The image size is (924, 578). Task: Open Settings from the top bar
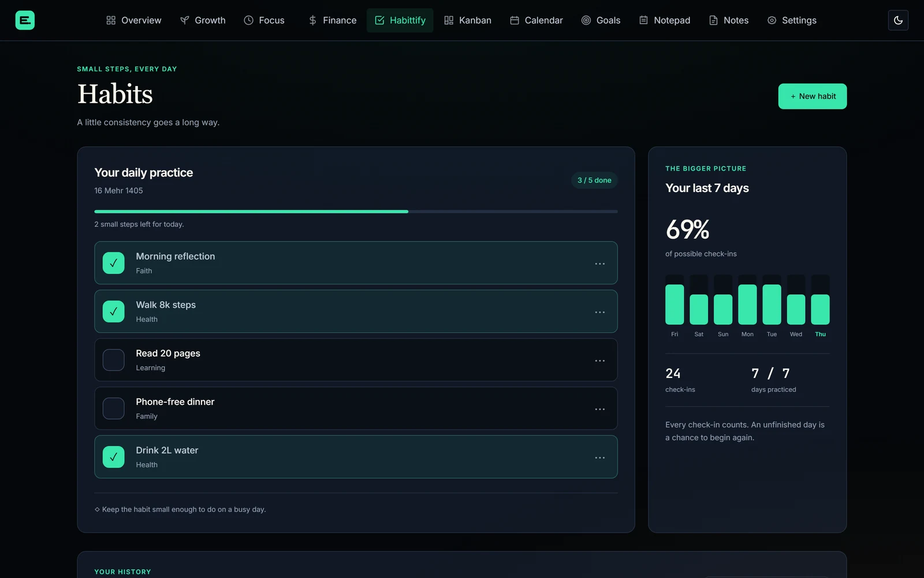click(x=792, y=20)
